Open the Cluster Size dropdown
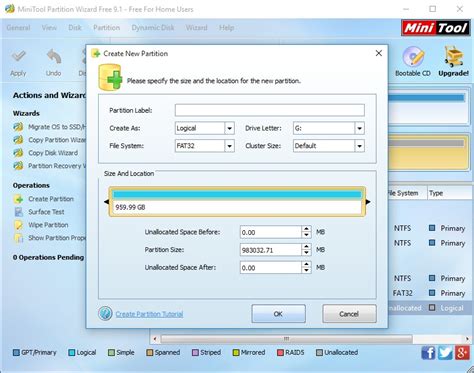The width and height of the screenshot is (474, 373). [x=359, y=146]
